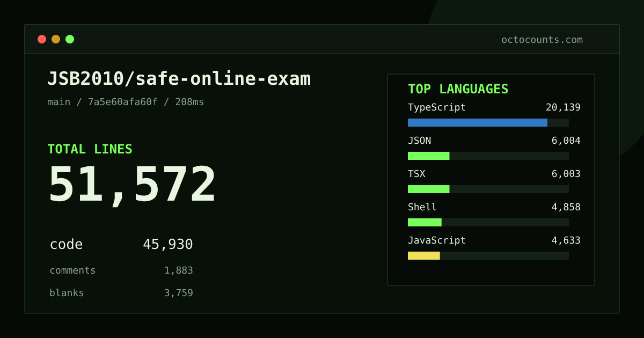The height and width of the screenshot is (338, 644).
Task: Click the main / 7a5e60afa60f / 208ms line
Action: pos(126,102)
